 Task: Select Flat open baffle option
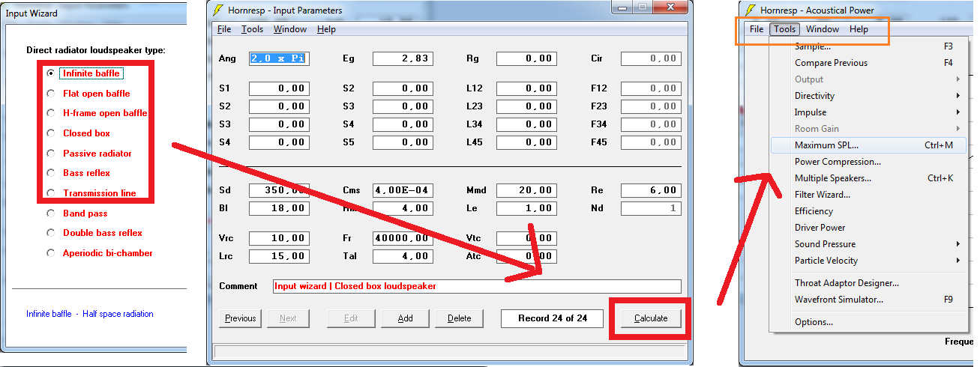click(51, 94)
